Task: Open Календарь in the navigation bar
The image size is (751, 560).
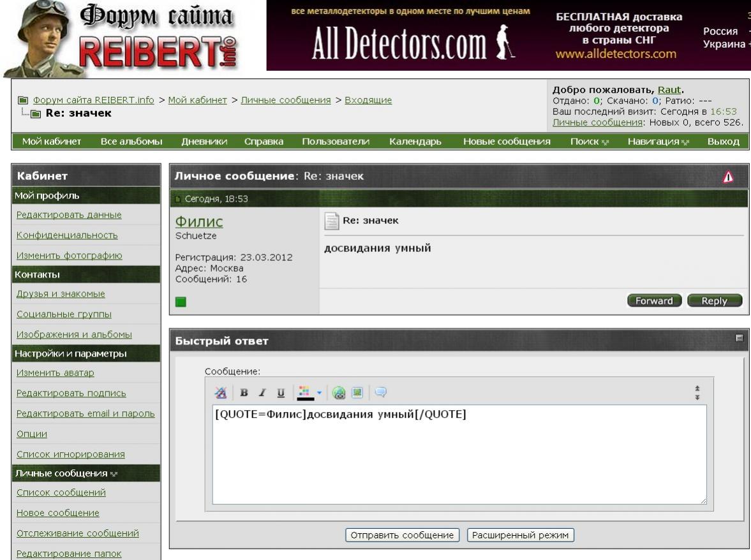Action: point(415,142)
